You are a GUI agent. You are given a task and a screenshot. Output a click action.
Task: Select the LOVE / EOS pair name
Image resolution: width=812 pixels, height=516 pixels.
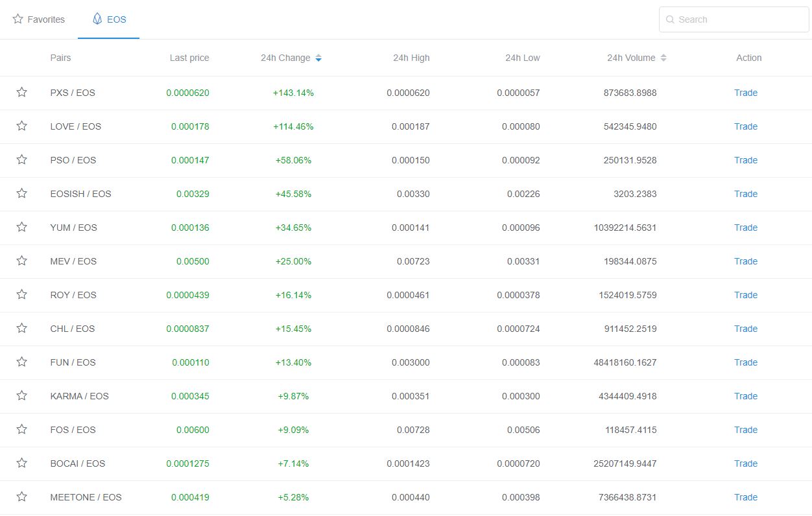coord(76,126)
